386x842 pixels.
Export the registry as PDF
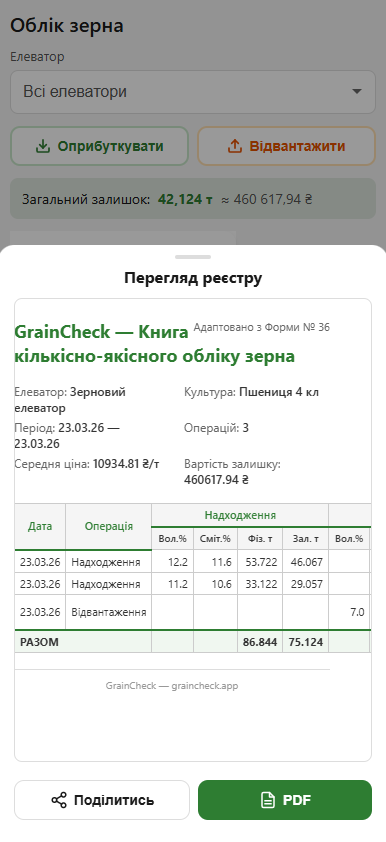point(285,800)
